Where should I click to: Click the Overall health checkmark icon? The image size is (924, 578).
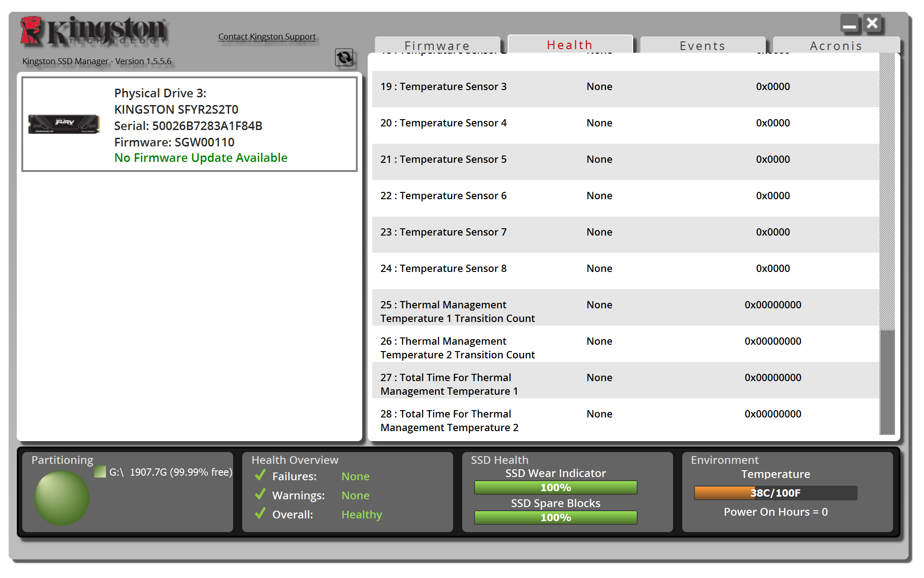pyautogui.click(x=260, y=514)
